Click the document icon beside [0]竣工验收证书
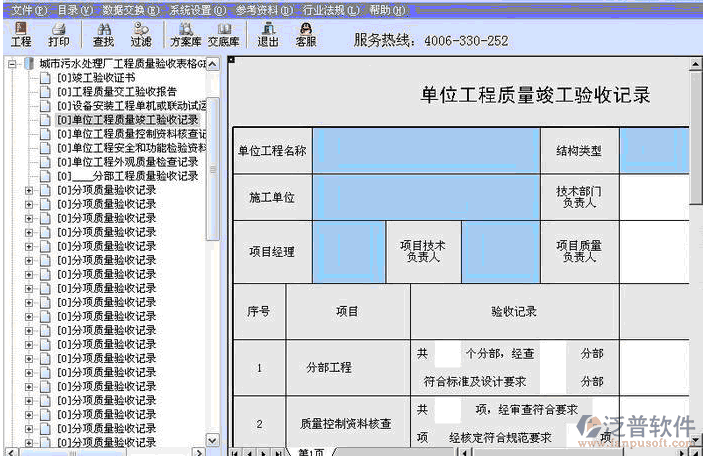706x459 pixels. [x=45, y=78]
